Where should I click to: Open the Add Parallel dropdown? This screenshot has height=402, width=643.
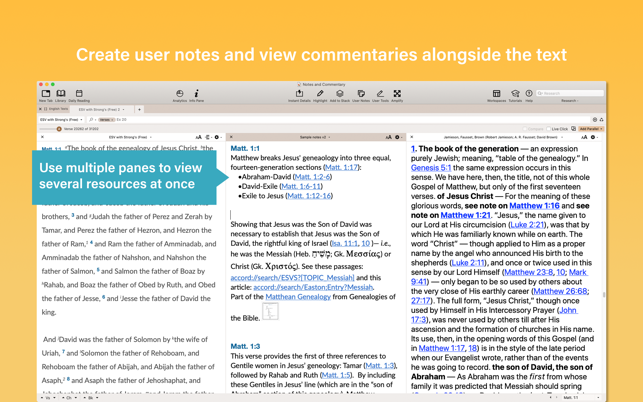[x=591, y=129]
